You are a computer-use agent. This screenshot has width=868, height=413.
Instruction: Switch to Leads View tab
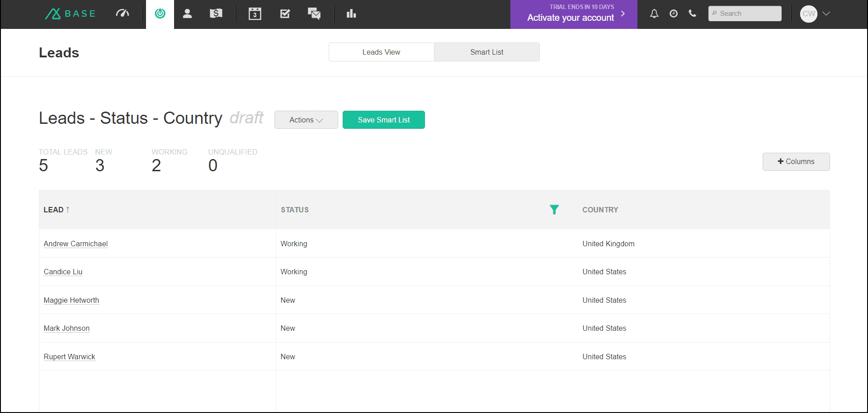382,52
